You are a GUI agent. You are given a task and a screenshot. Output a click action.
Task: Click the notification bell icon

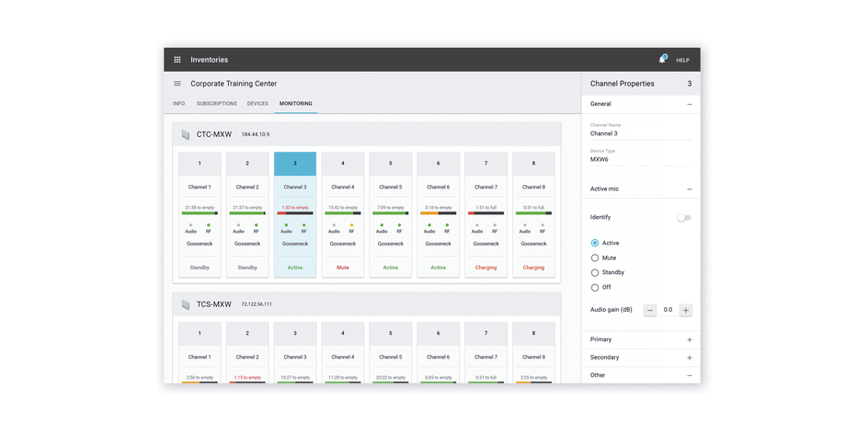click(x=661, y=60)
